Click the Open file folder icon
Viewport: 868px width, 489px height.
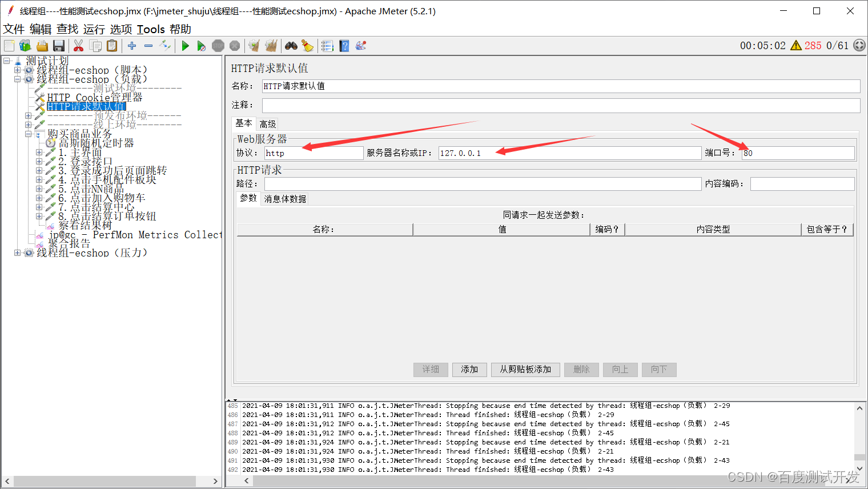(42, 46)
